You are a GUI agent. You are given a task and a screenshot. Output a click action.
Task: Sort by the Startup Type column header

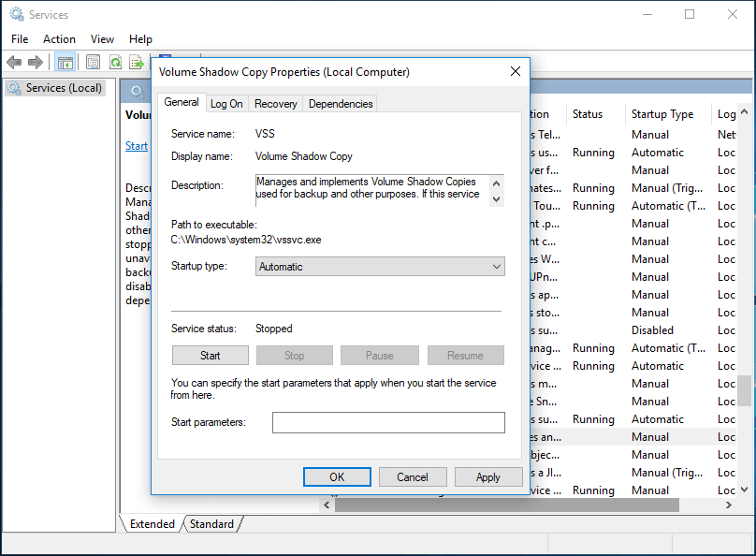pyautogui.click(x=668, y=114)
